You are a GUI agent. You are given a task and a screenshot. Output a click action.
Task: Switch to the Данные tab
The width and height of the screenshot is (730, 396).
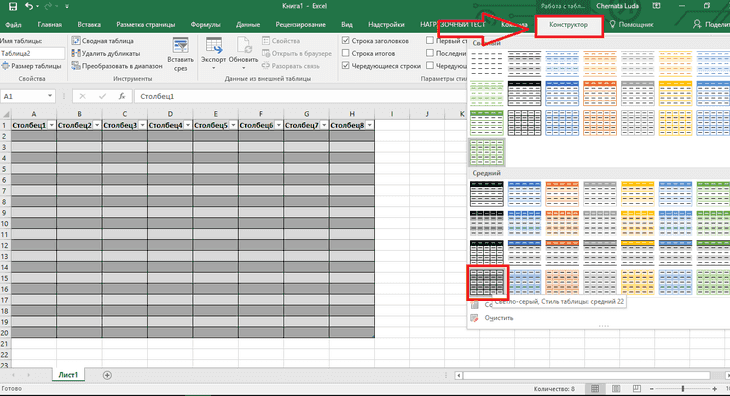tap(248, 25)
